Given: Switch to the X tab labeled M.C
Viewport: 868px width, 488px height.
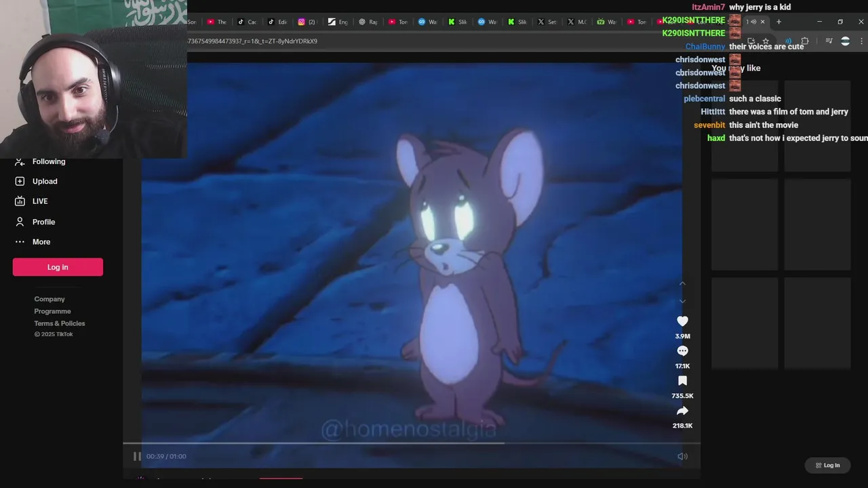Looking at the screenshot, I should pyautogui.click(x=576, y=22).
